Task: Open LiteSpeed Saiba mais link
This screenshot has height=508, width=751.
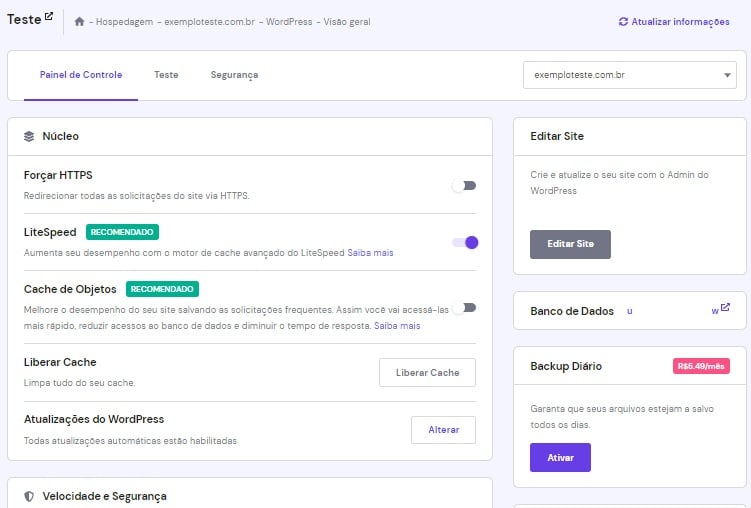Action: [370, 253]
